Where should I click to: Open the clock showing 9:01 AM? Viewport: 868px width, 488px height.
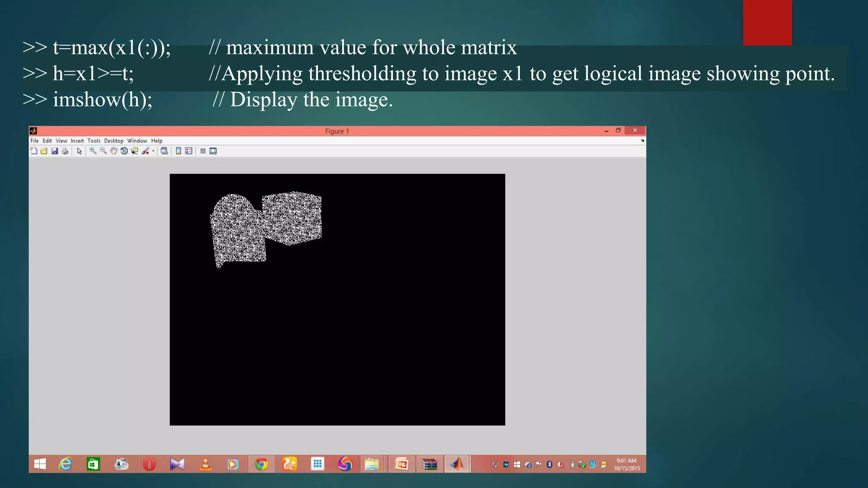click(x=627, y=464)
